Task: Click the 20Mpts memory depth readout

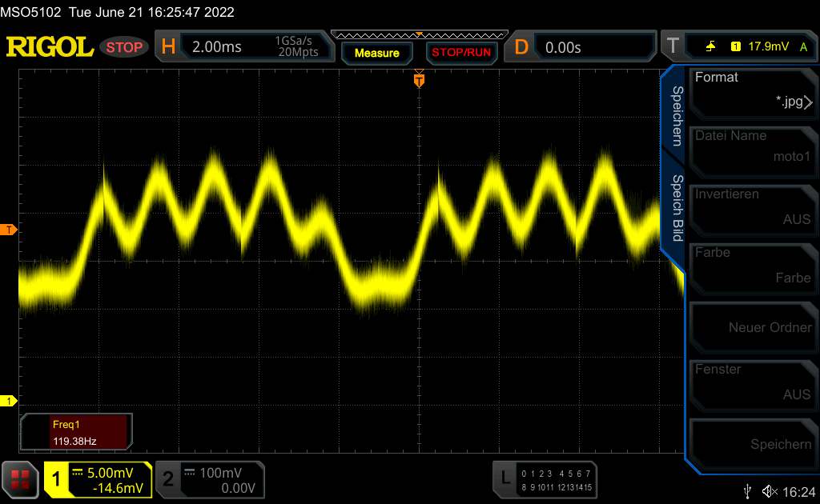Action: 298,52
